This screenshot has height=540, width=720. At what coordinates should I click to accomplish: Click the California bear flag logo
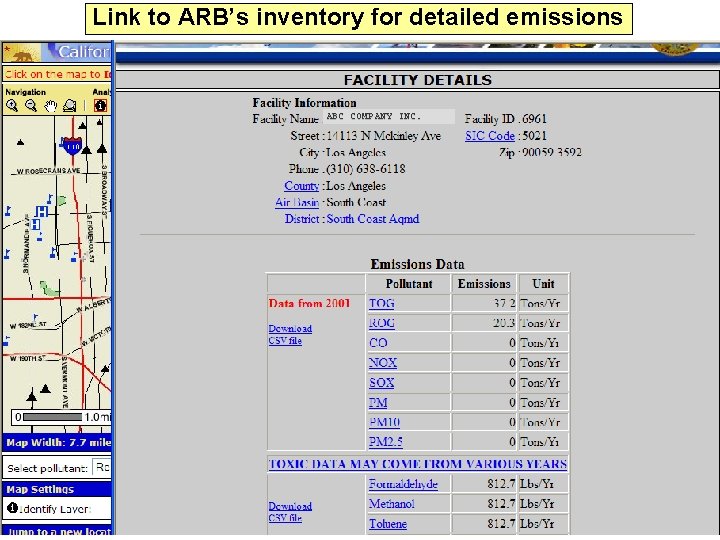point(21,53)
